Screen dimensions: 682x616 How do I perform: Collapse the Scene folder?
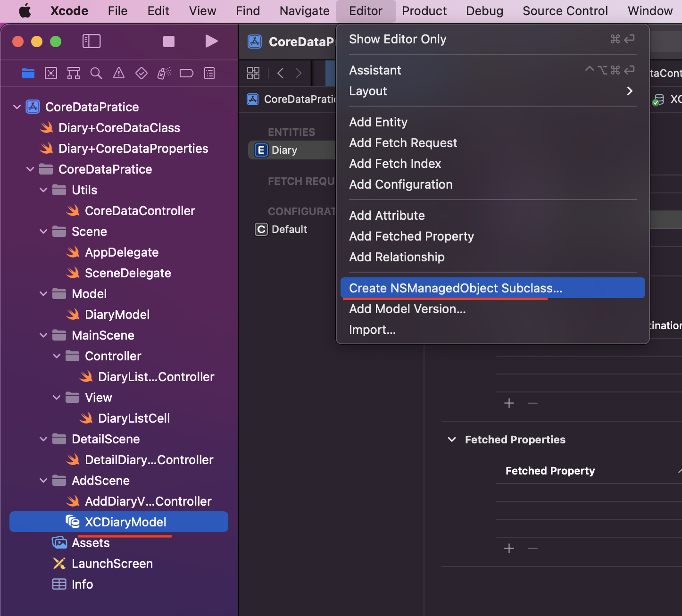(x=43, y=232)
